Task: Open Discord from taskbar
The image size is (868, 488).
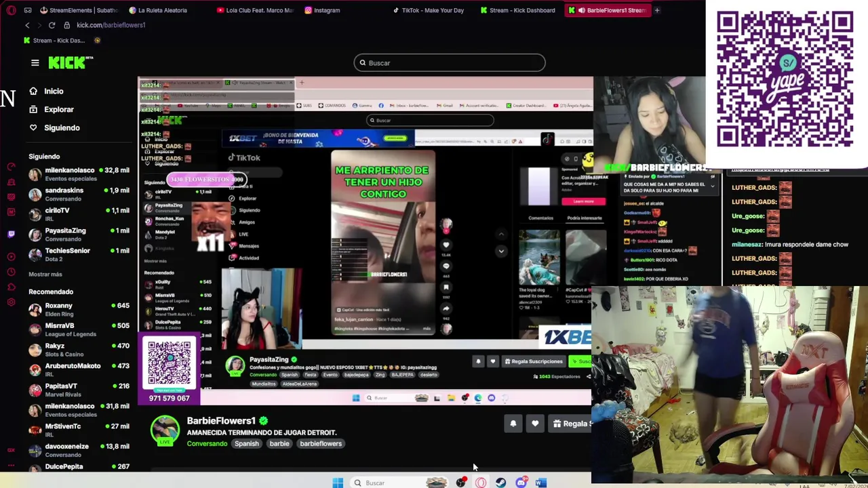Action: point(521,483)
